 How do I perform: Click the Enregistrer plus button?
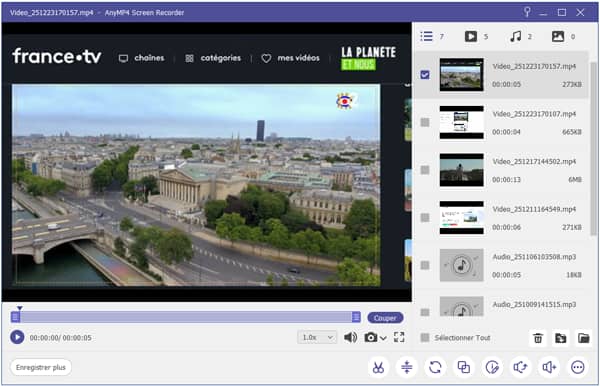click(x=41, y=367)
